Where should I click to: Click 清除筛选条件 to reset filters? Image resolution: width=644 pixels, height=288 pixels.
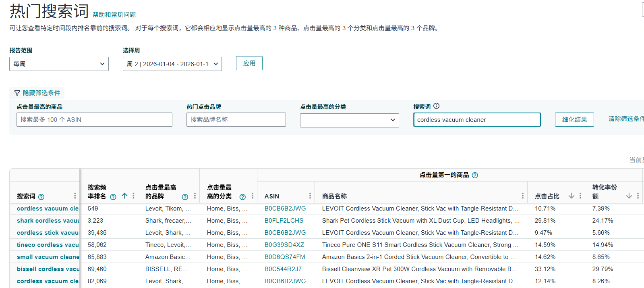(625, 119)
